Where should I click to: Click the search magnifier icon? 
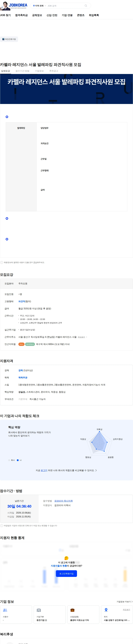86,6
